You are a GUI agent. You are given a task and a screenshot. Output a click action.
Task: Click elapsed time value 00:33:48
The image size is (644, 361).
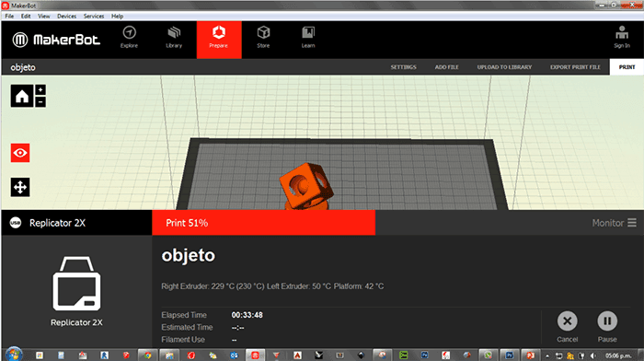tap(247, 315)
